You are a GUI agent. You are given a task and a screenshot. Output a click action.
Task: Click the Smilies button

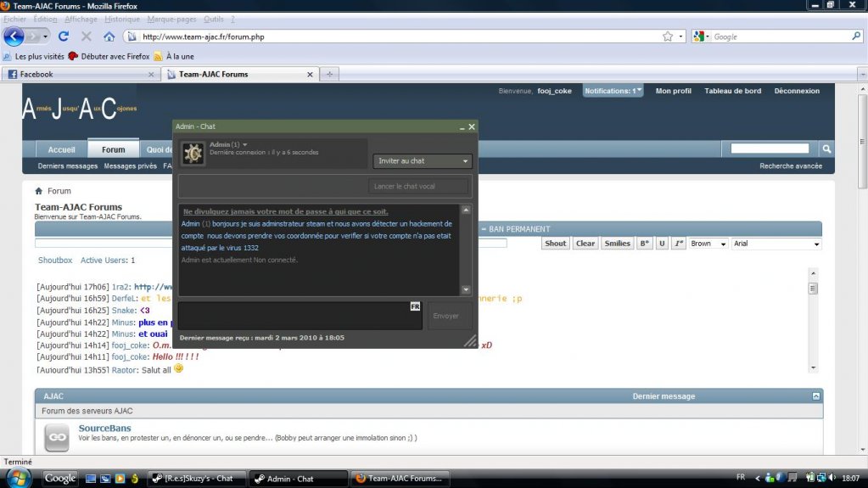pos(617,244)
